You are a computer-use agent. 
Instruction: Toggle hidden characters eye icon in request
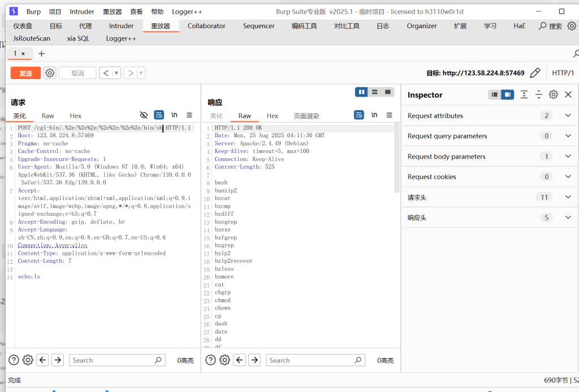point(144,115)
